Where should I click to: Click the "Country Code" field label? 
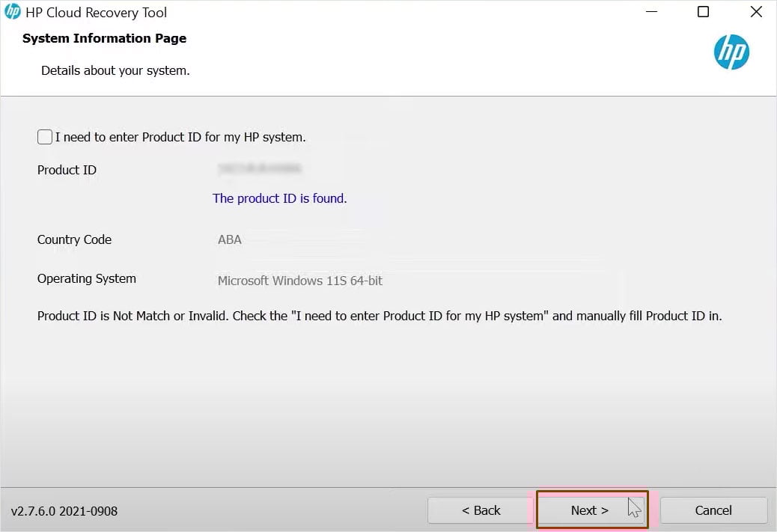click(x=74, y=239)
